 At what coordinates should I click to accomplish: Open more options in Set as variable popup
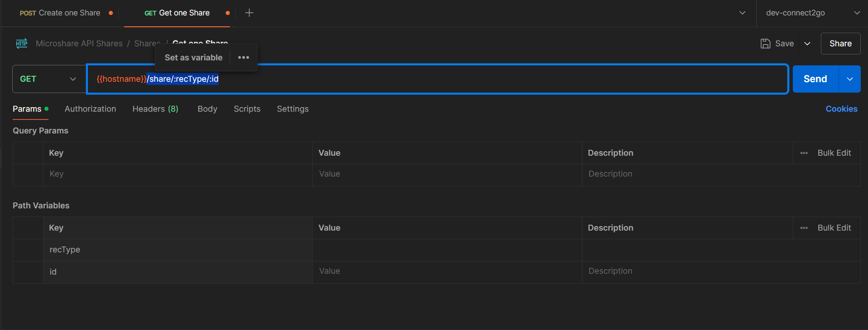pyautogui.click(x=244, y=58)
